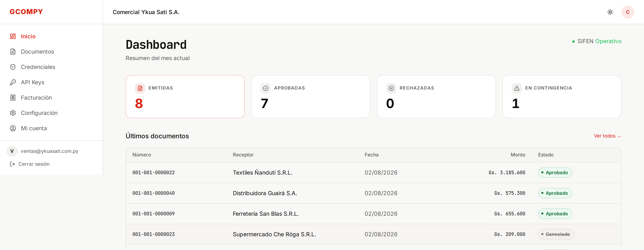Screen dimensions: 644x250
Task: Click the amount Gs. 3.185.600
Action: click(507, 172)
